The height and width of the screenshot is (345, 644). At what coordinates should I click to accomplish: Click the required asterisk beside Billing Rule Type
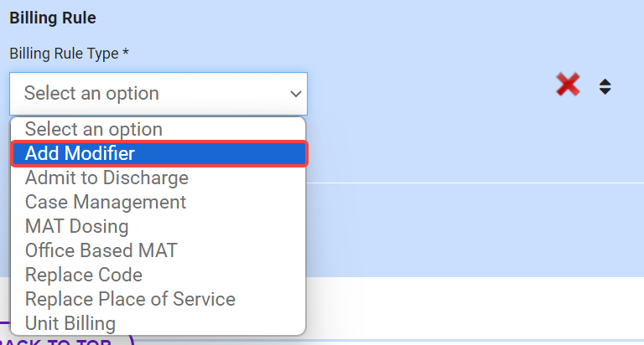(x=126, y=54)
